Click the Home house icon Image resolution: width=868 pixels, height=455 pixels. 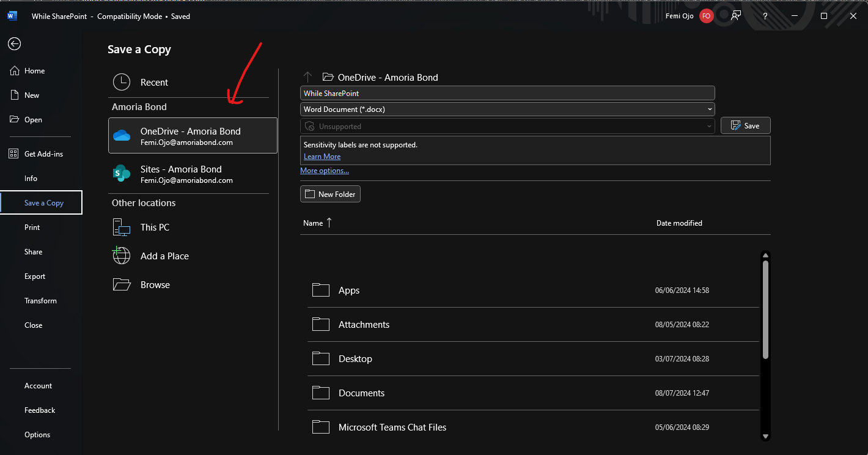(x=15, y=71)
